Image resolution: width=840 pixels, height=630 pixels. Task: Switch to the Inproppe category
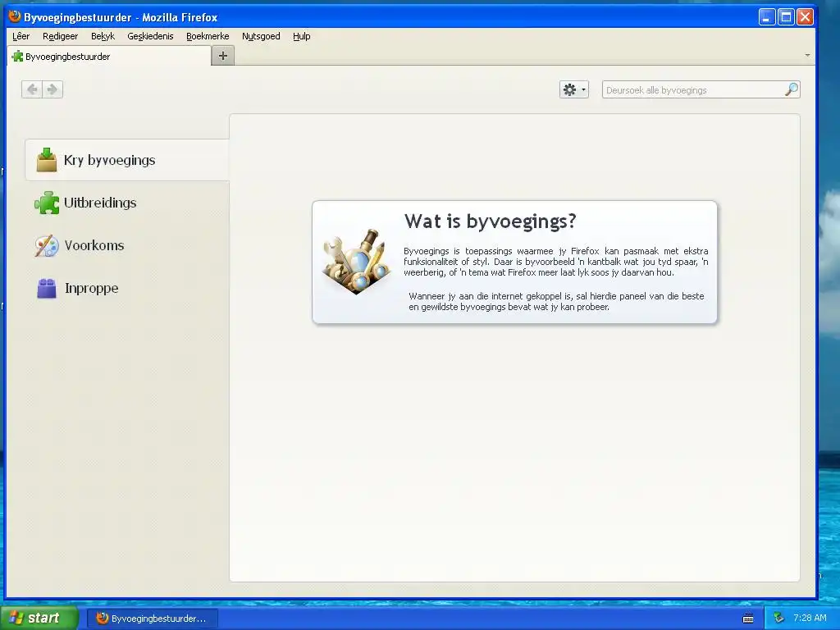(127, 288)
